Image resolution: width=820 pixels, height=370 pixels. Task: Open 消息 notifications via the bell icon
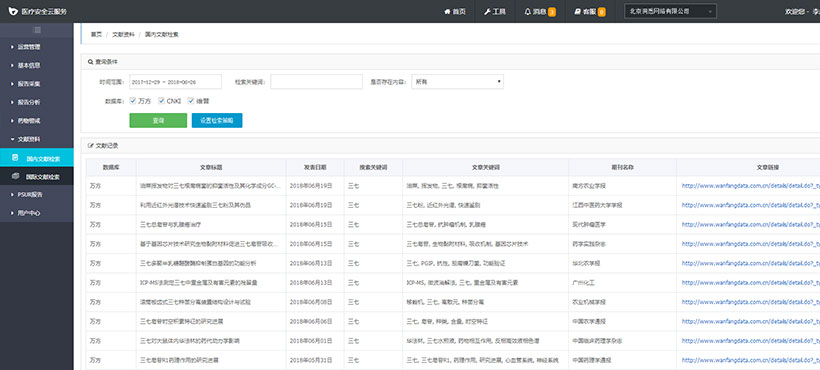[x=527, y=11]
